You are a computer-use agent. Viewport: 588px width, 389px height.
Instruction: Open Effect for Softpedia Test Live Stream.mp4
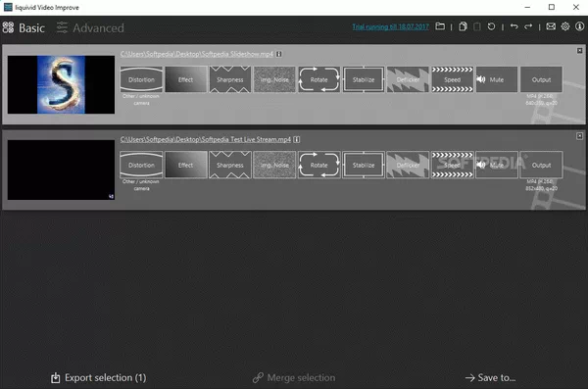pos(185,165)
